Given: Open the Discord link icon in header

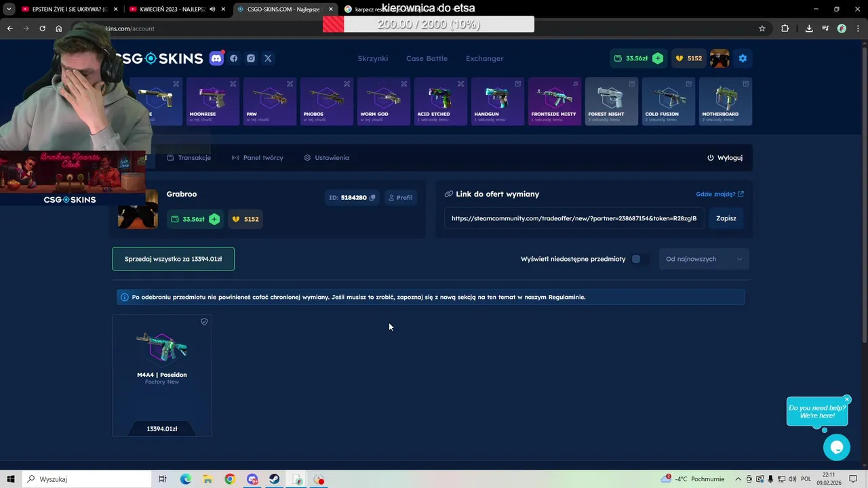Looking at the screenshot, I should coord(216,58).
